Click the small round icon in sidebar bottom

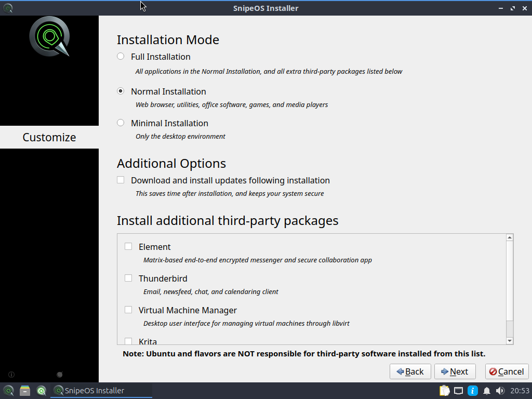60,375
